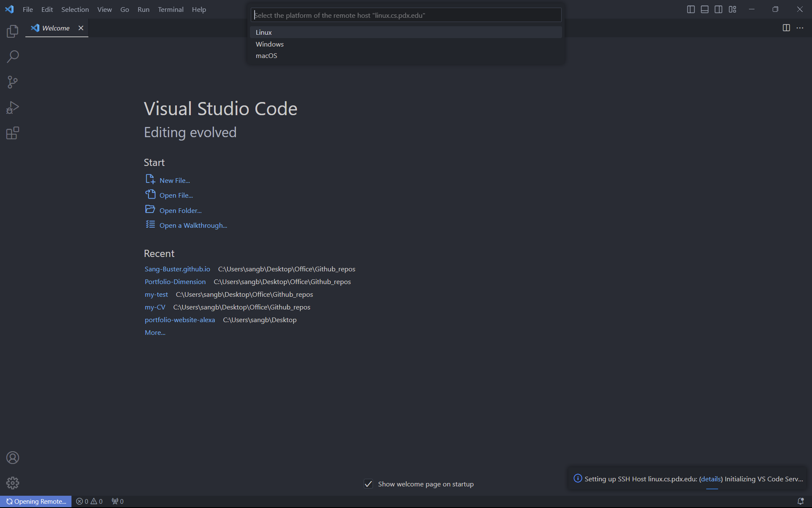This screenshot has height=508, width=812.
Task: Toggle the bottom Panel layout button
Action: (705, 9)
